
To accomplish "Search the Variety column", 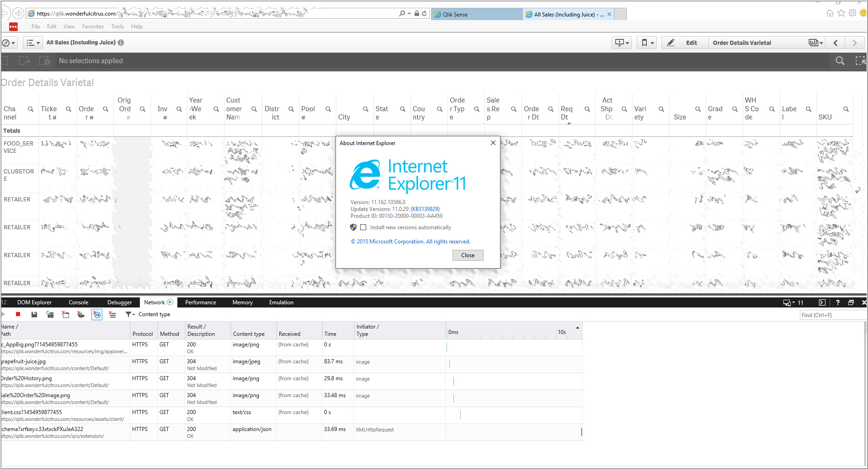I will [x=661, y=109].
